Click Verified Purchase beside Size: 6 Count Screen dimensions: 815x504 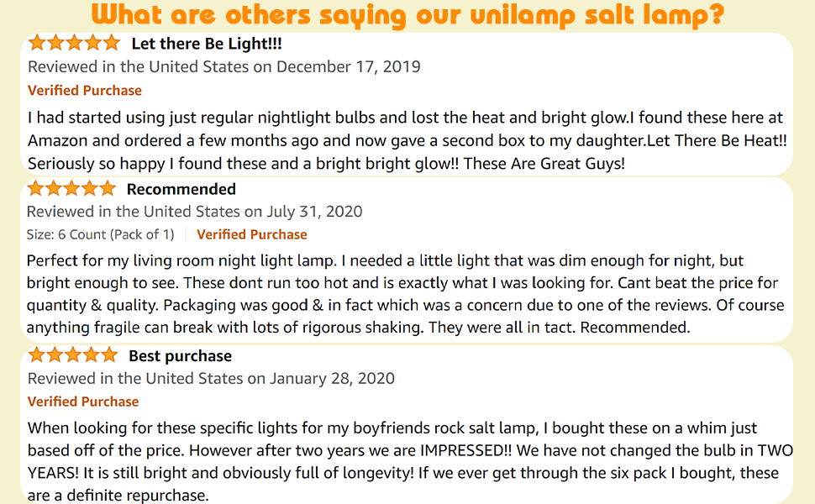click(x=251, y=234)
